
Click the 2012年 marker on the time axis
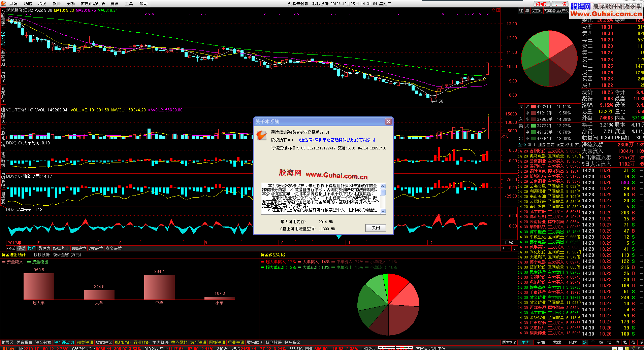[x=14, y=243]
